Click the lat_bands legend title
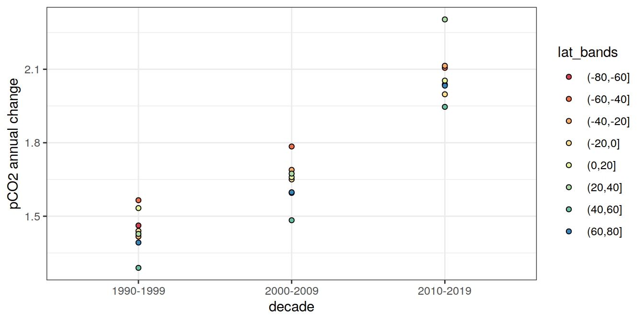Viewport: 644px width, 322px height. point(587,53)
